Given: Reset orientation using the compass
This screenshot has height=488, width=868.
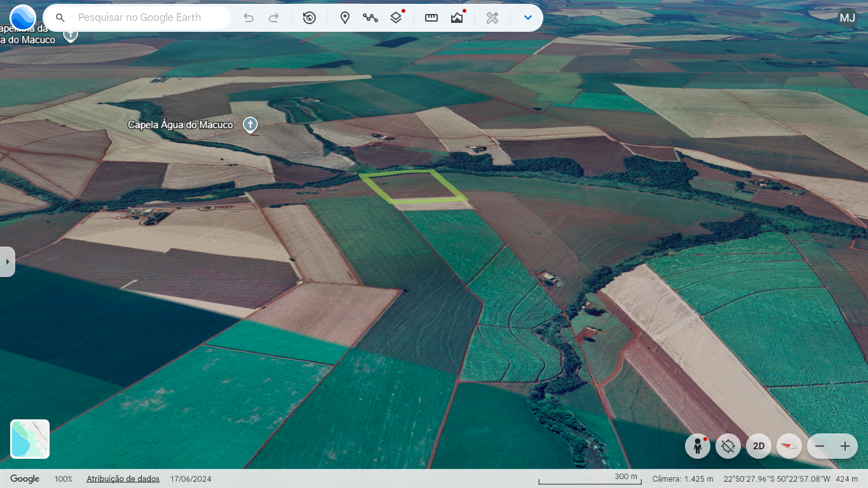Looking at the screenshot, I should pyautogui.click(x=789, y=446).
